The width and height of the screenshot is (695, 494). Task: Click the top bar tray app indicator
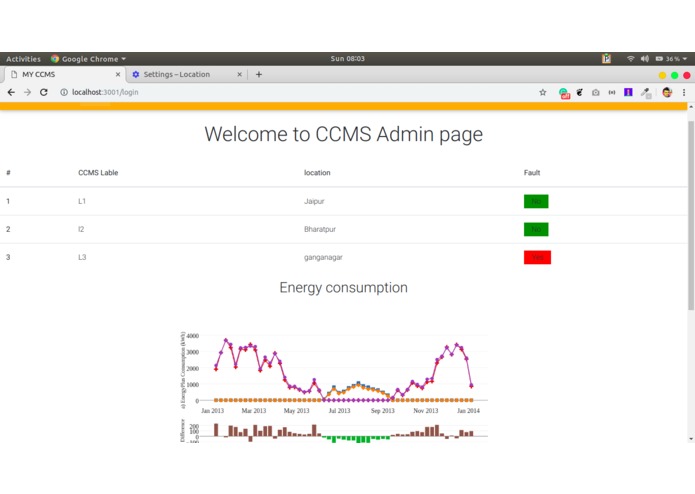(x=606, y=58)
